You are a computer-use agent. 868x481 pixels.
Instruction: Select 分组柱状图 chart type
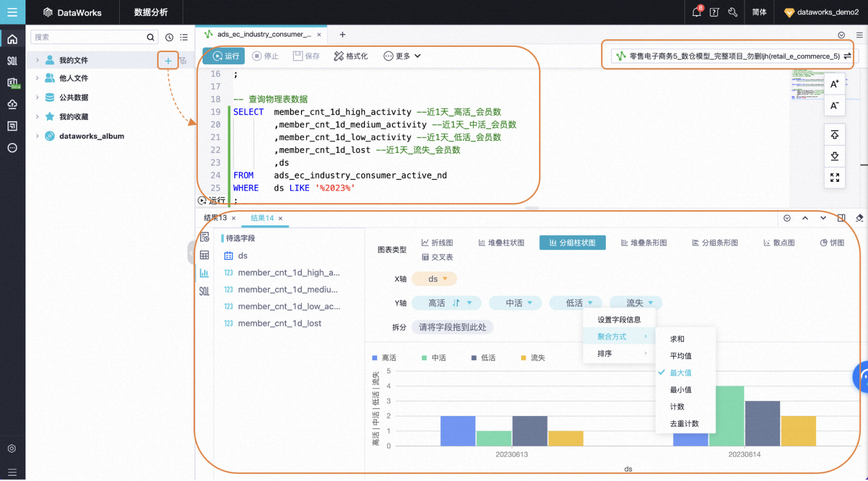(x=572, y=243)
